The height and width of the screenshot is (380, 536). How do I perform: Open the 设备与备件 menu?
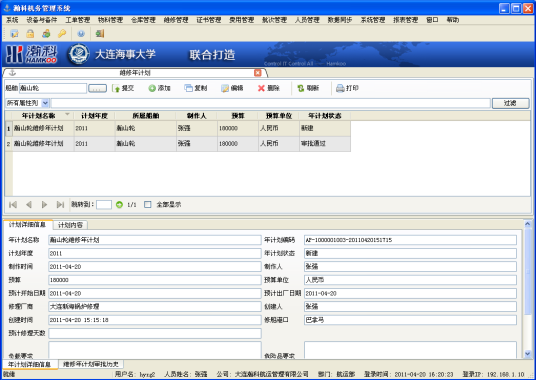coord(42,20)
